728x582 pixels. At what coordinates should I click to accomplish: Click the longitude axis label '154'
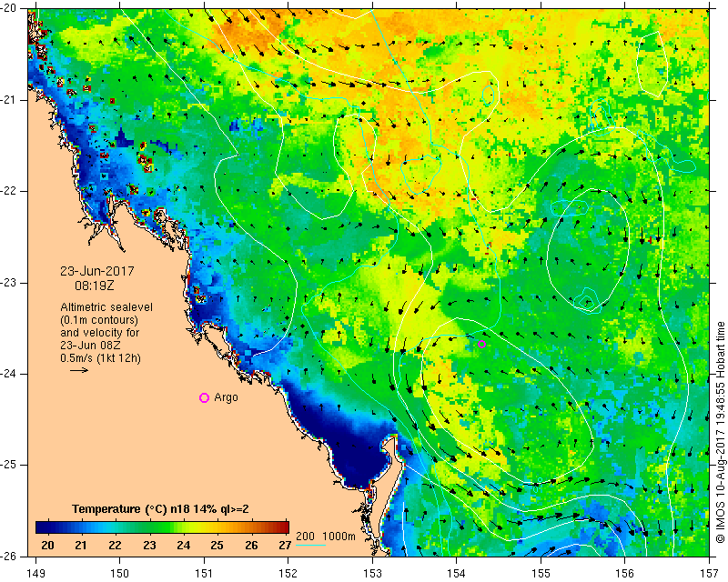tap(457, 574)
